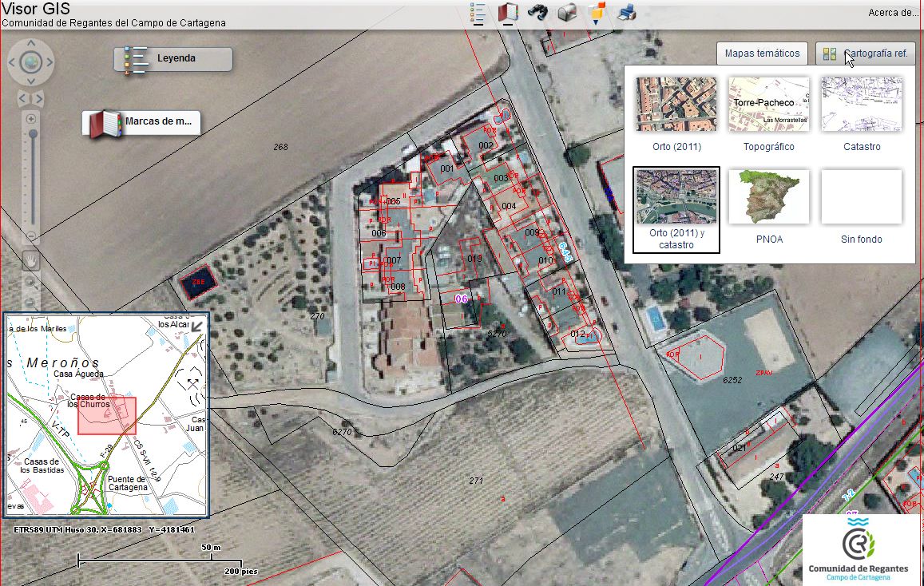This screenshot has width=924, height=586.
Task: Click the legend list icon in top toolbar
Action: pyautogui.click(x=478, y=13)
